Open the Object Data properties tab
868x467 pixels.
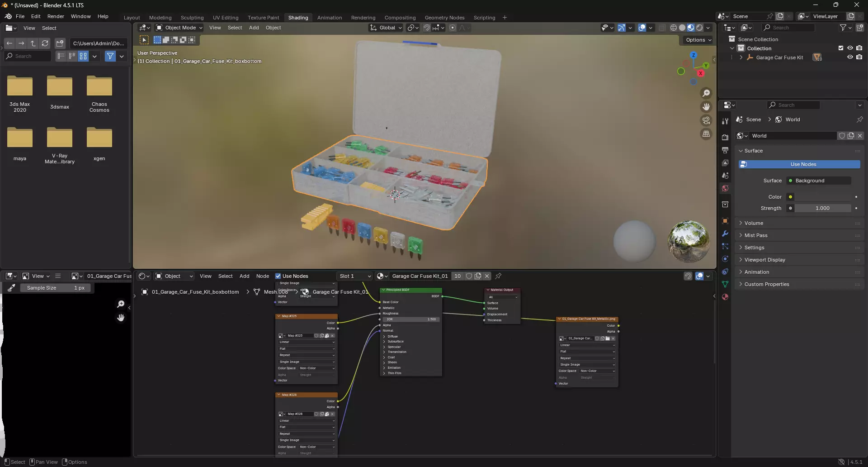pyautogui.click(x=725, y=284)
